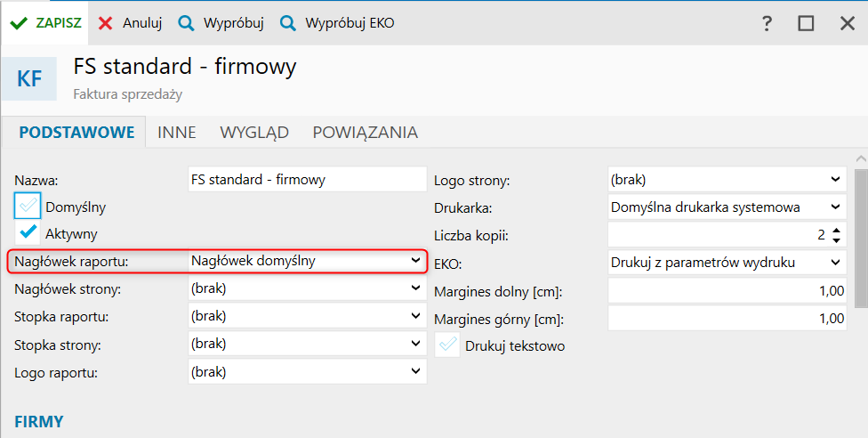868x438 pixels.
Task: Click the KF document type badge
Action: (x=29, y=78)
